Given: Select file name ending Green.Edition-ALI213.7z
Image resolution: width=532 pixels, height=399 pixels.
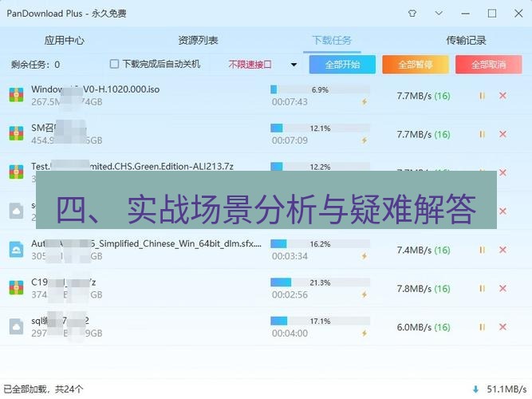Looking at the screenshot, I should 132,167.
